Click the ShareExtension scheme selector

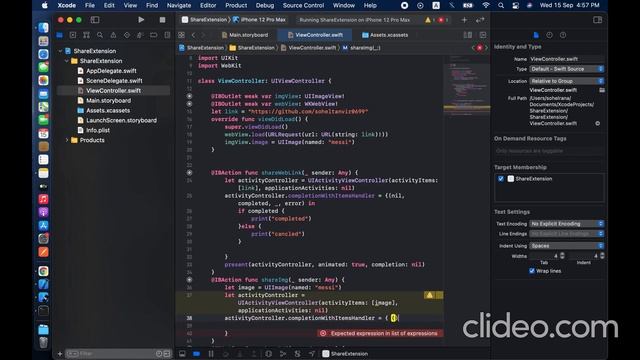pyautogui.click(x=204, y=20)
